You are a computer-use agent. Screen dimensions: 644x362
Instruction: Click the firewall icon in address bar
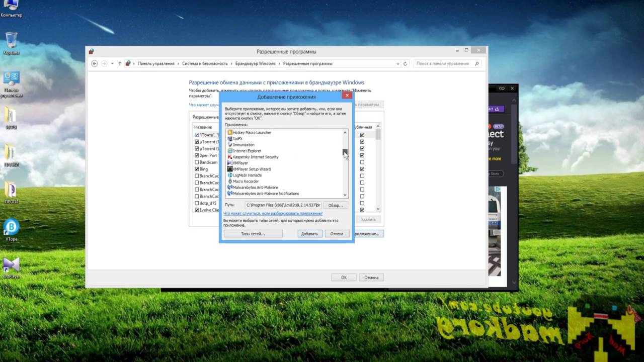[128, 64]
